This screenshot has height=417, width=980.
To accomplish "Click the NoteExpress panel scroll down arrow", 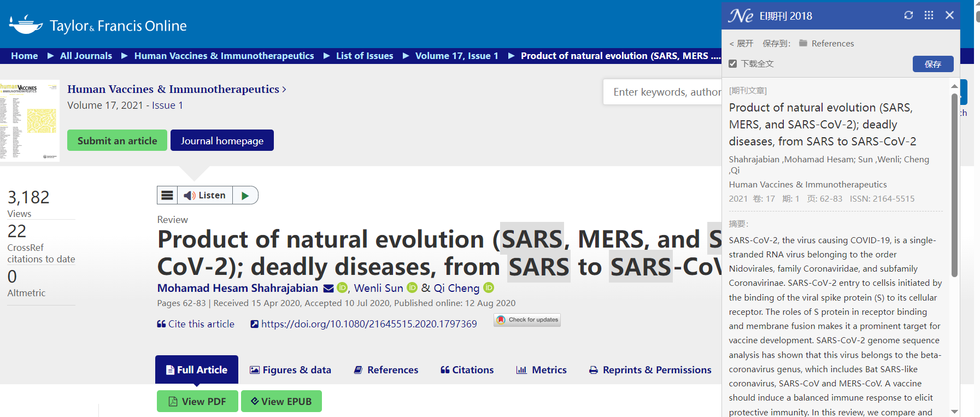I will pyautogui.click(x=954, y=412).
